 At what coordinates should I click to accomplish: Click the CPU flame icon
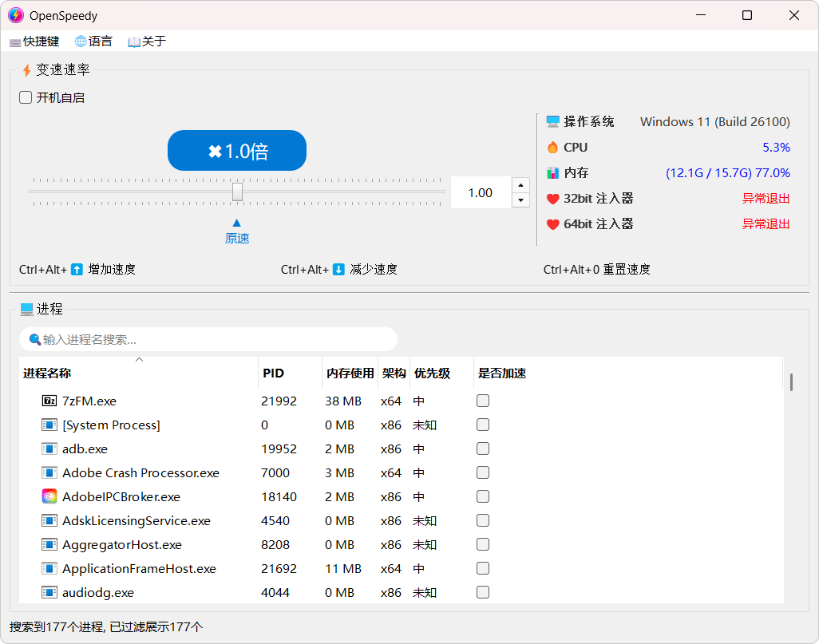(552, 148)
